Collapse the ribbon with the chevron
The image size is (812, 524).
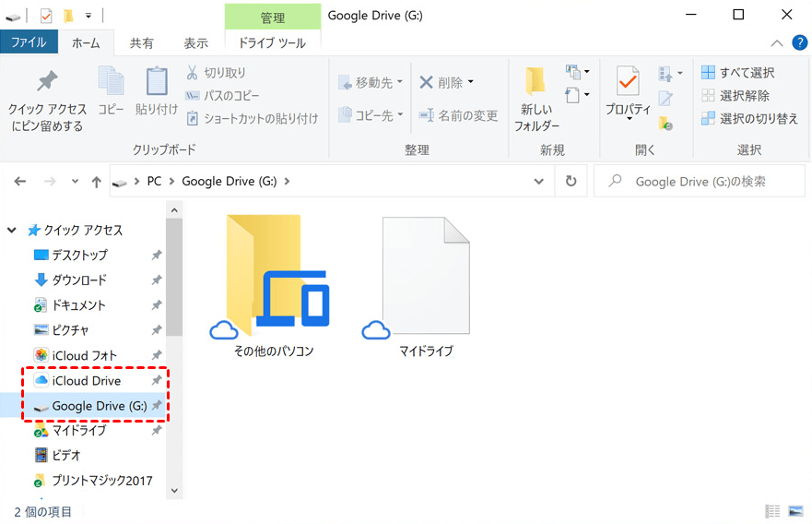point(777,42)
